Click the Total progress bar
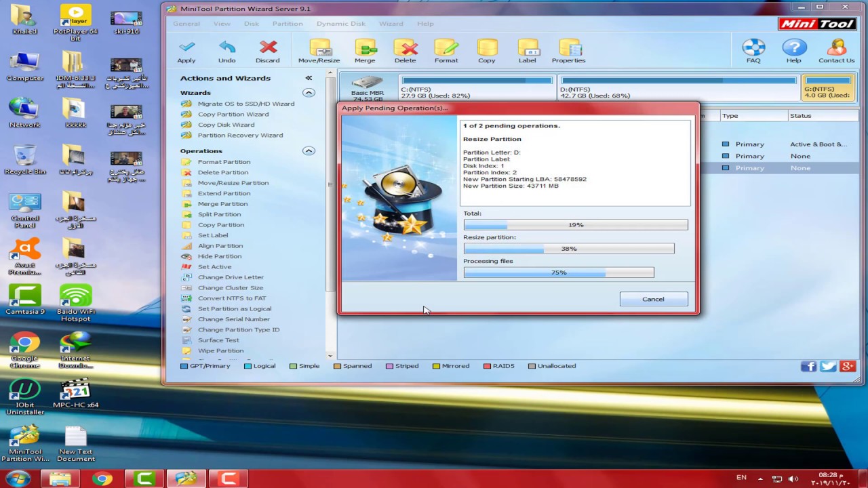This screenshot has width=868, height=488. point(576,225)
